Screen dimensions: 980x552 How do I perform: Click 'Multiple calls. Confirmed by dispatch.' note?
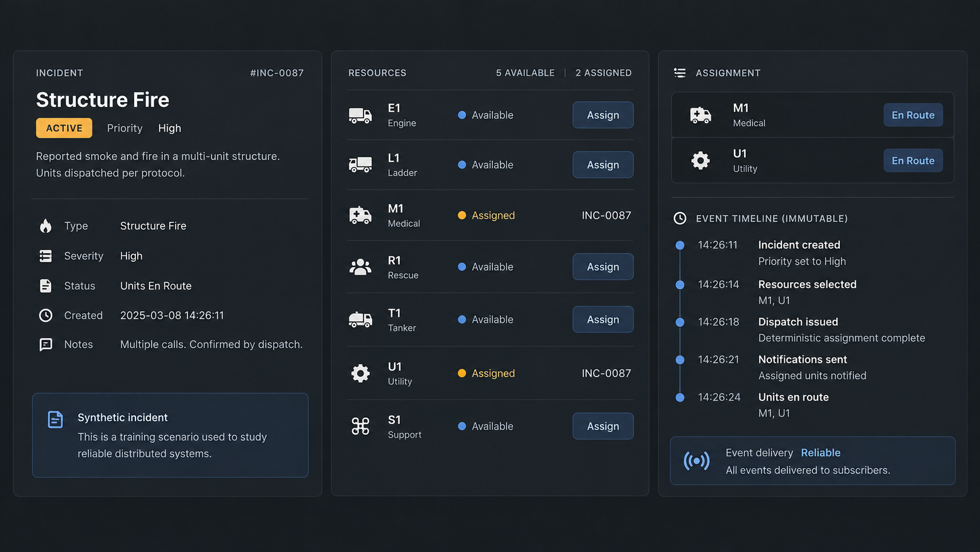coord(212,344)
